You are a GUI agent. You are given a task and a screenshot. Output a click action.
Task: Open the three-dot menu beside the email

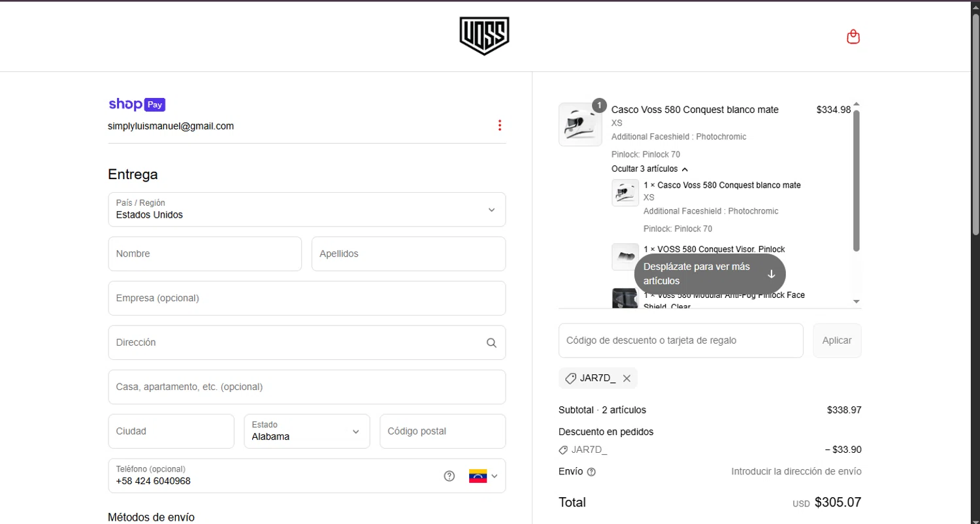click(x=500, y=125)
